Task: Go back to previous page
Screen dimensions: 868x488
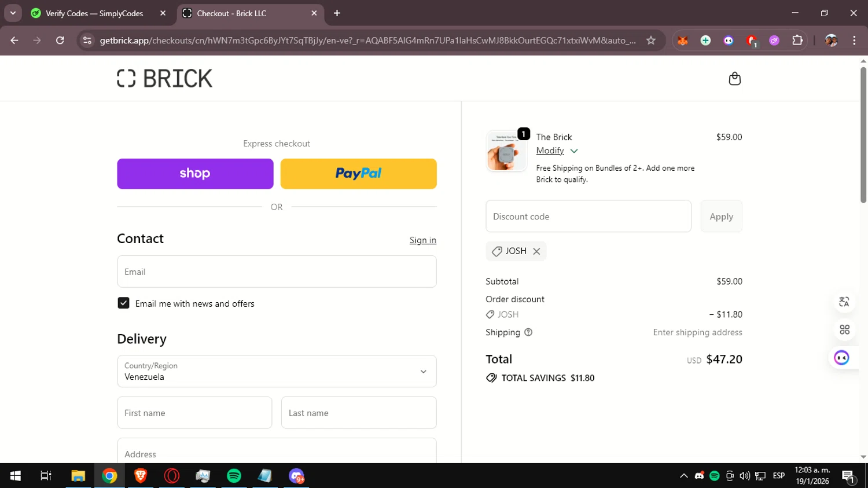Action: pos(14,41)
